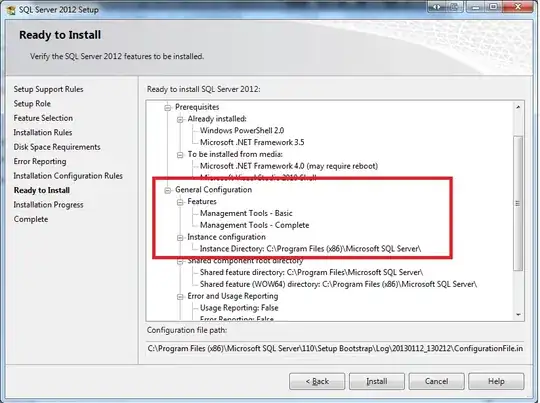Click the Configuration file path field
Screen dimensions: 540x403
[335, 349]
